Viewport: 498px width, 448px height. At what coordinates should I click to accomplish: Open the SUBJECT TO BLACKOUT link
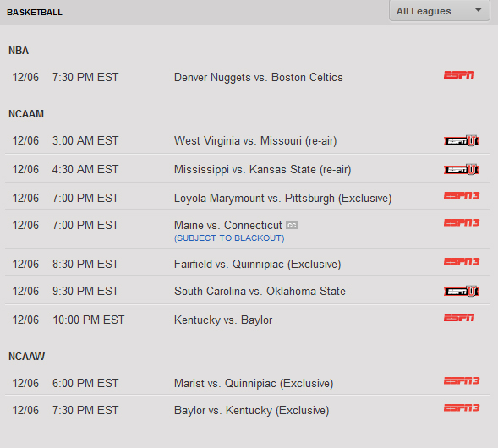point(229,238)
